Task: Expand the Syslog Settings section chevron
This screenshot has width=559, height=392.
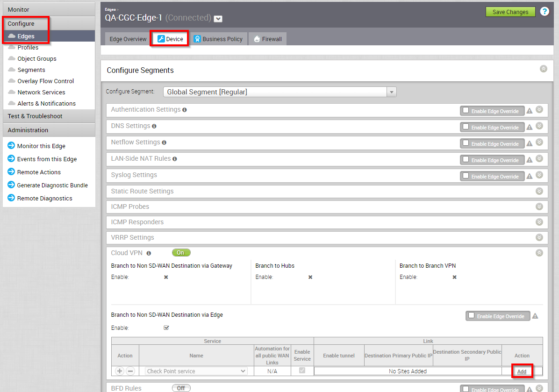Action: (x=539, y=175)
